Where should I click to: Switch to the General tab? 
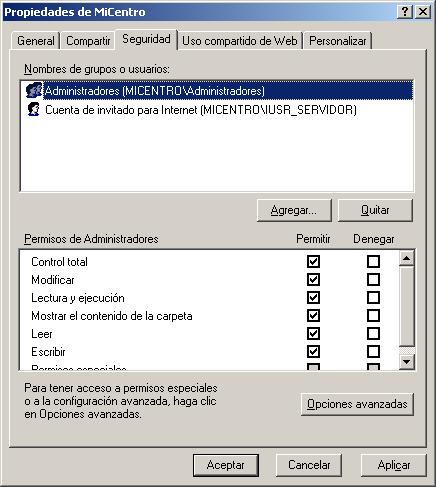(36, 41)
